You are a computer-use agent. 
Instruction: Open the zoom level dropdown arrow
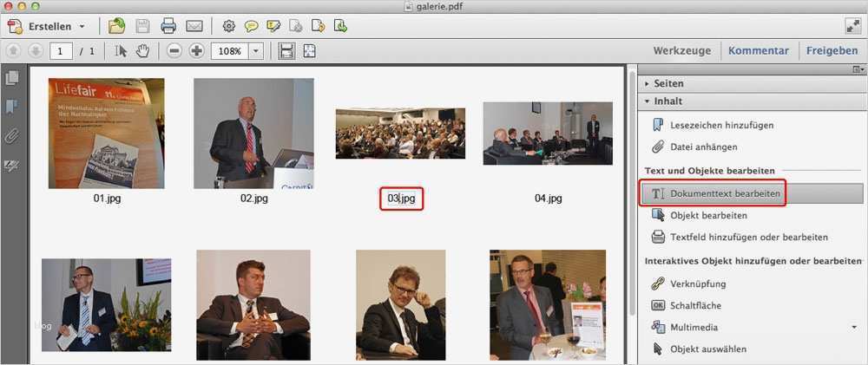coord(256,51)
